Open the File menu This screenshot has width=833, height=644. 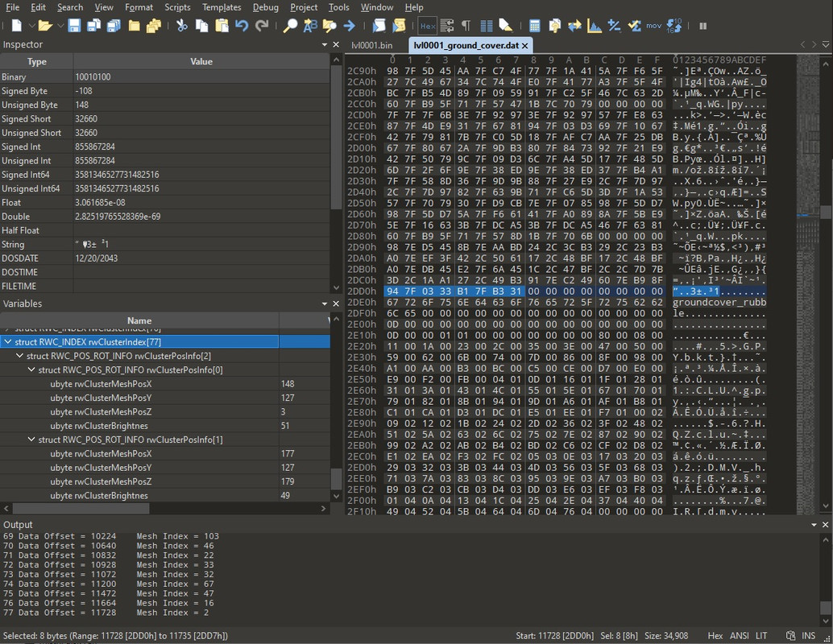click(12, 7)
